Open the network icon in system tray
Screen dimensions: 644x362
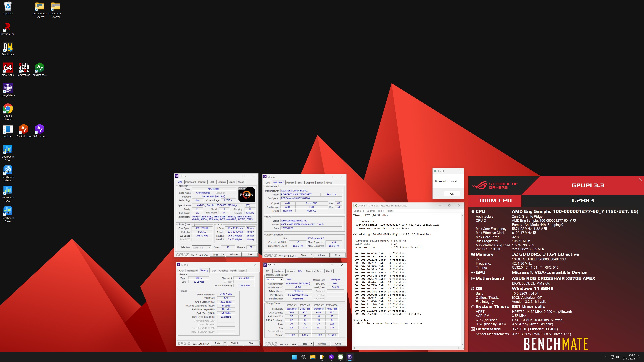click(x=612, y=357)
